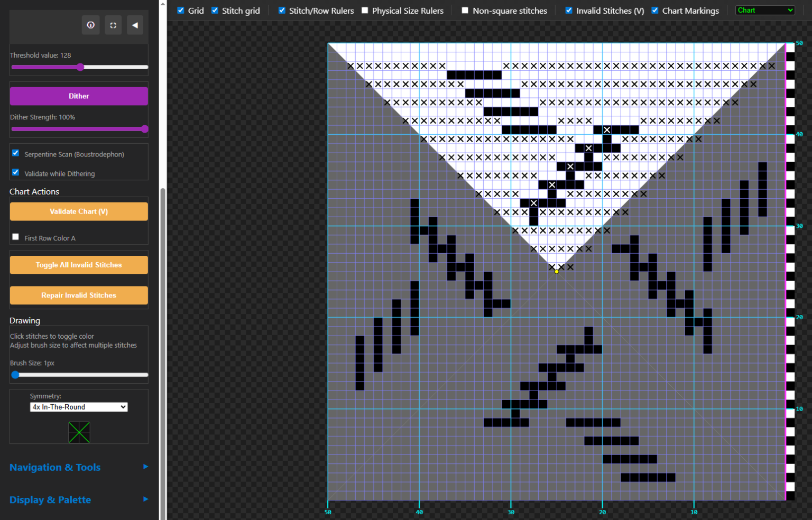Image resolution: width=812 pixels, height=520 pixels.
Task: Click Toggle All Invalid Stitches button
Action: tap(79, 265)
